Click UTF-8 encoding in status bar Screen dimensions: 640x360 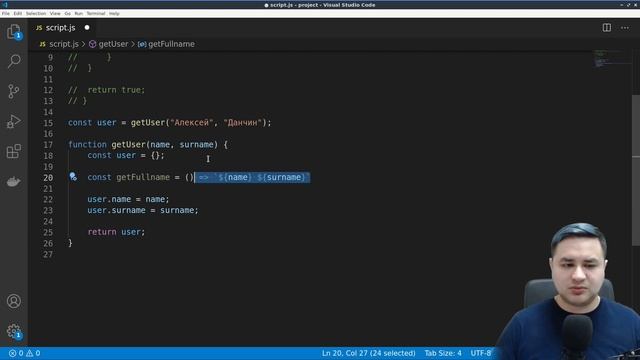[481, 353]
